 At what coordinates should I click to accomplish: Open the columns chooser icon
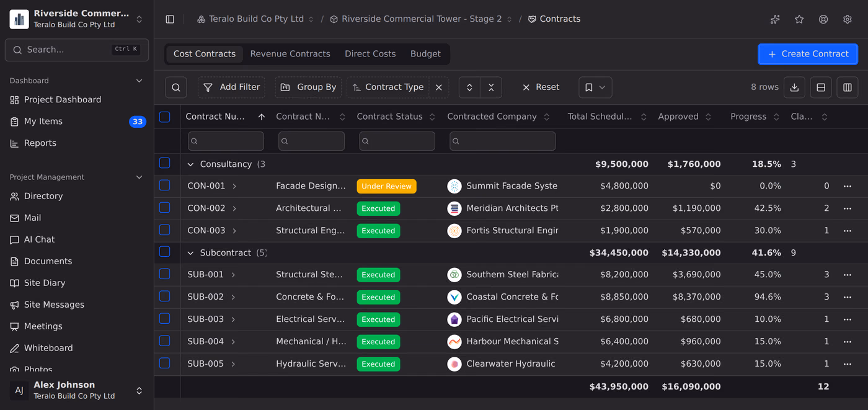tap(848, 87)
